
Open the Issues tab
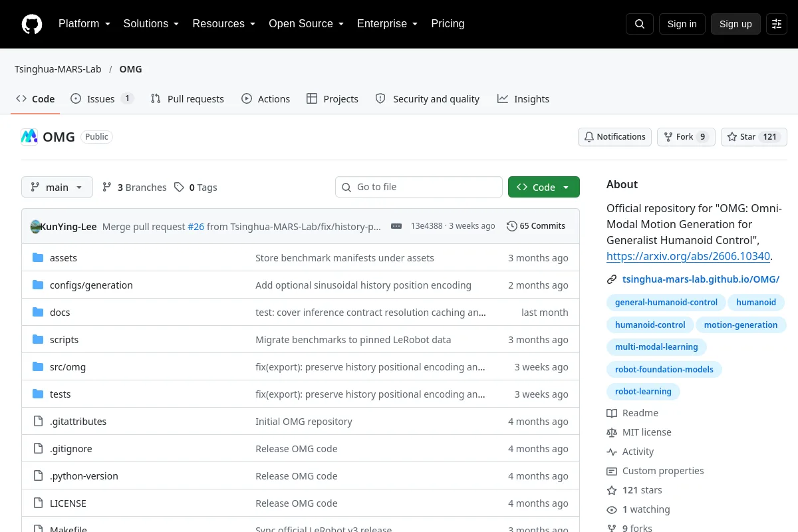(102, 99)
